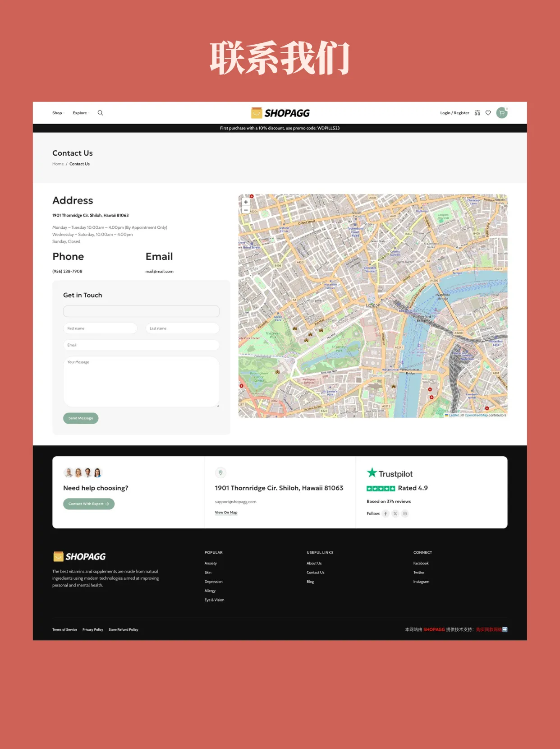Follow on Facebook icon
This screenshot has height=749, width=560.
(x=386, y=513)
